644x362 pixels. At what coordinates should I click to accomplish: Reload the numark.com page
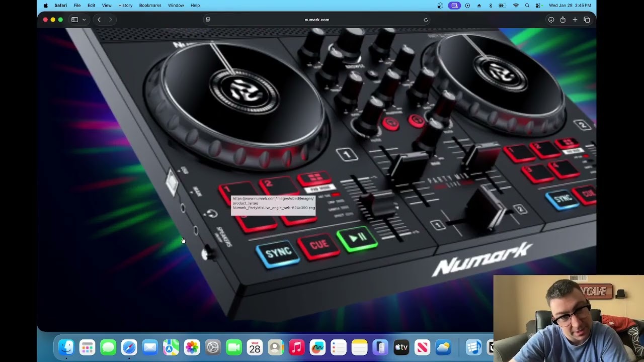coord(426,20)
